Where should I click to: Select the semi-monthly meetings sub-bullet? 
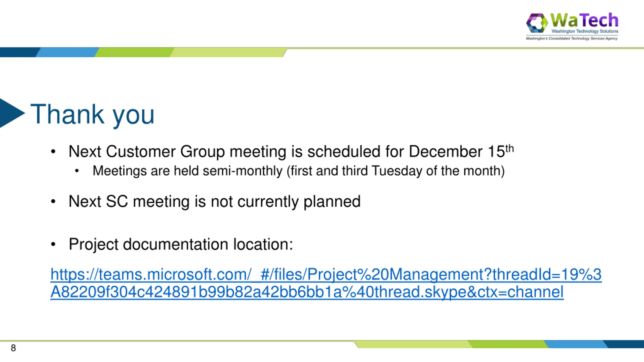pos(299,171)
